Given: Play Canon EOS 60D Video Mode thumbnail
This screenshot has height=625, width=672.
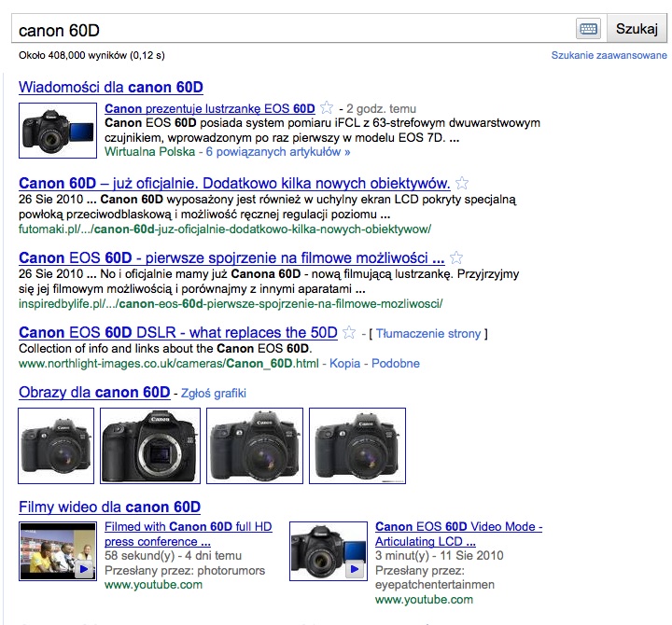Looking at the screenshot, I should tap(329, 551).
